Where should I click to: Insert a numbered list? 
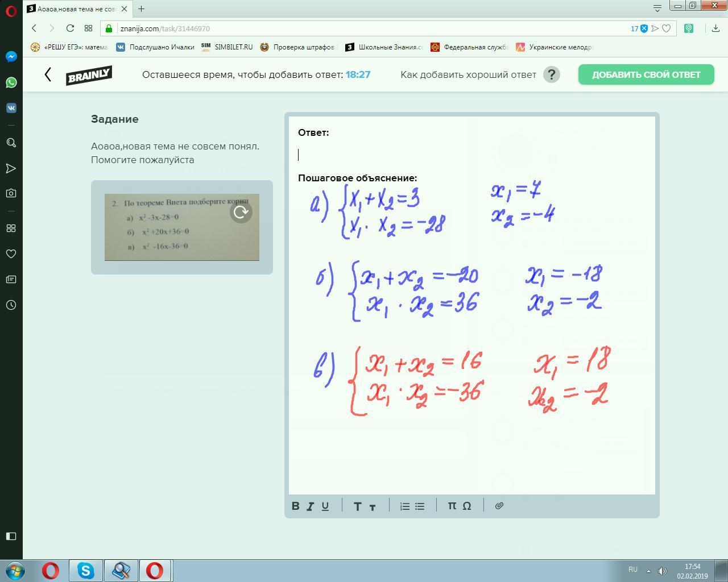pyautogui.click(x=405, y=506)
